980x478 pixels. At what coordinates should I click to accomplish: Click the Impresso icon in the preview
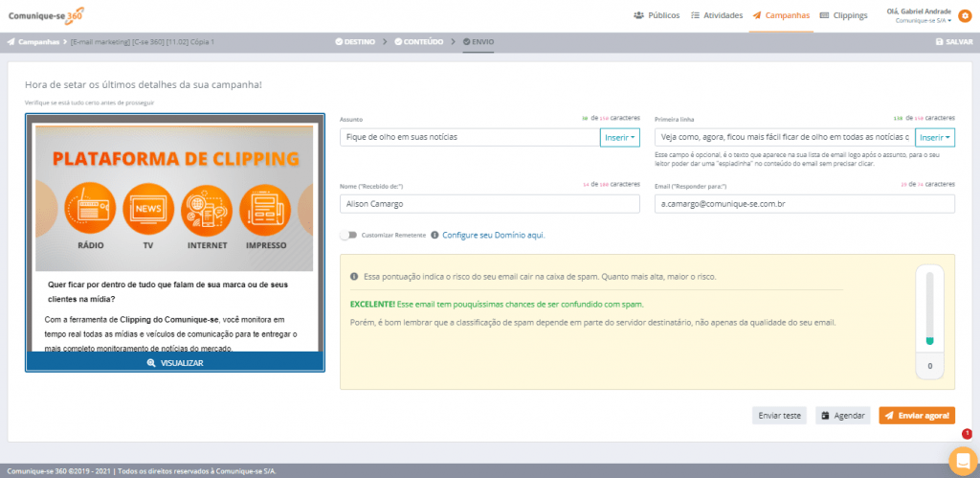pyautogui.click(x=266, y=209)
